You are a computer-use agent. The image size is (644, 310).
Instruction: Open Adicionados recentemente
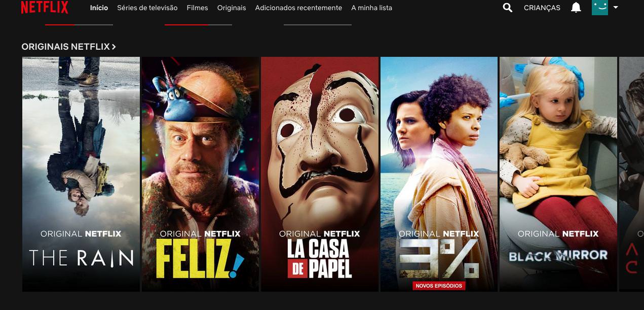point(298,8)
